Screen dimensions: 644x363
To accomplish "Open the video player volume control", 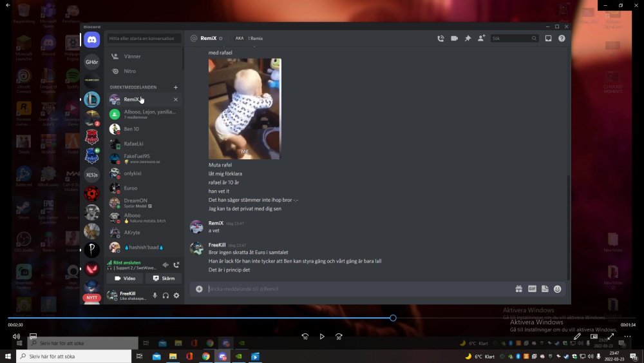I will (x=16, y=337).
